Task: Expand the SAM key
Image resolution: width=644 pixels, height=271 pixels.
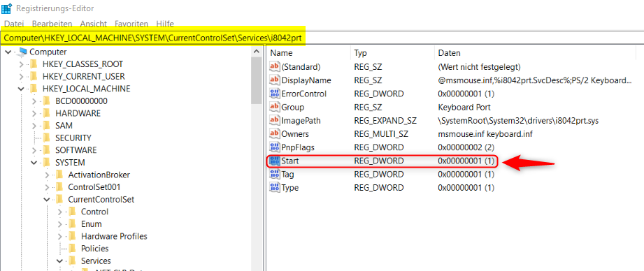Action: point(34,126)
